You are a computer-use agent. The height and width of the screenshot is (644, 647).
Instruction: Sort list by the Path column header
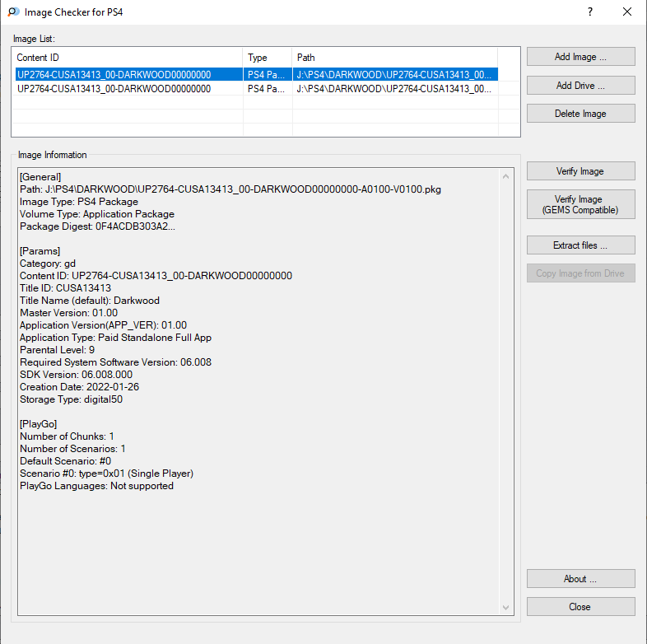[395, 58]
